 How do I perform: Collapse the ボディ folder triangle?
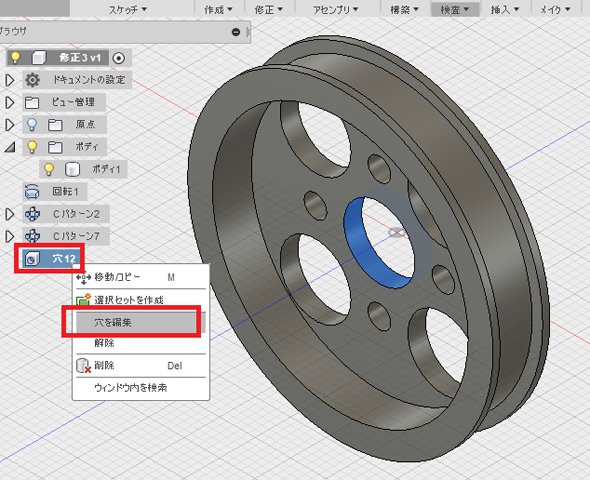[10, 147]
